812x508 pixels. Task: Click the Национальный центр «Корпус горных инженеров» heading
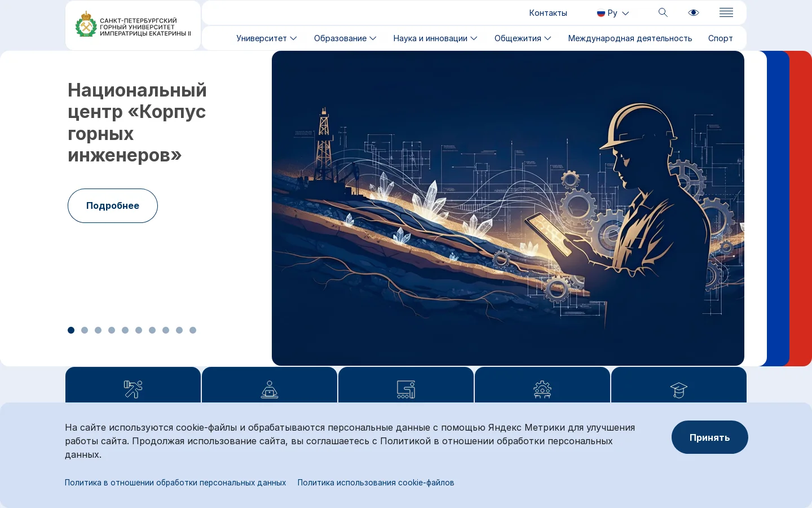(x=137, y=122)
